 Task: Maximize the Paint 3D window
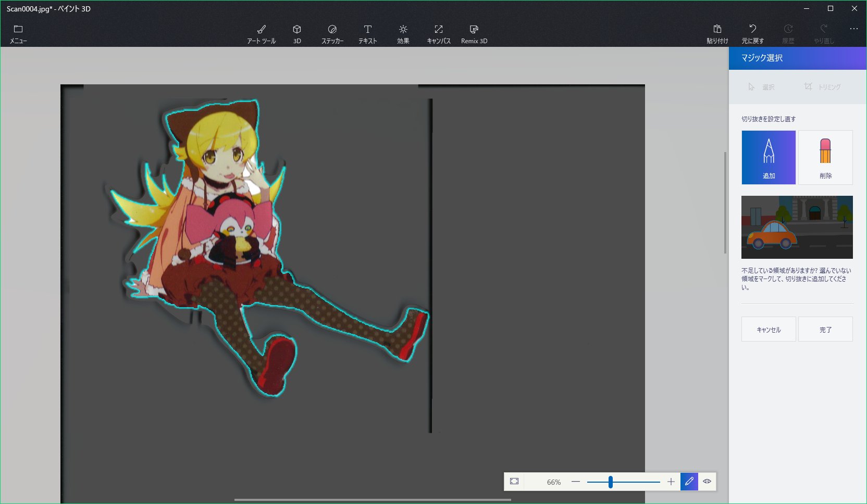pos(831,8)
